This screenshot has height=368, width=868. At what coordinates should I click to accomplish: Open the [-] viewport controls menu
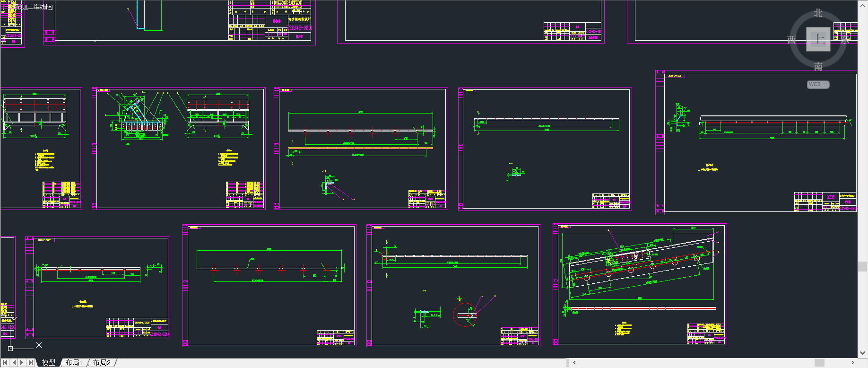click(5, 7)
